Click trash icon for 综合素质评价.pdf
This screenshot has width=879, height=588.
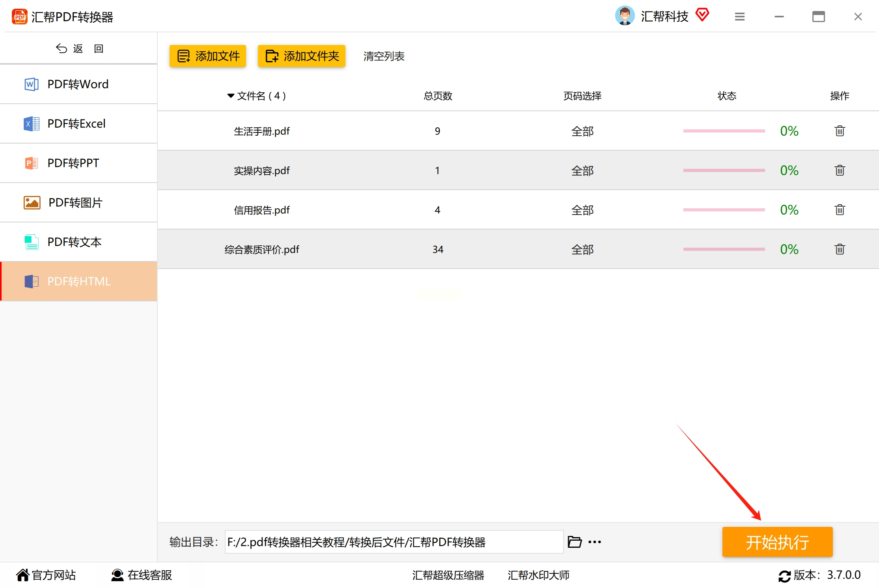click(840, 249)
